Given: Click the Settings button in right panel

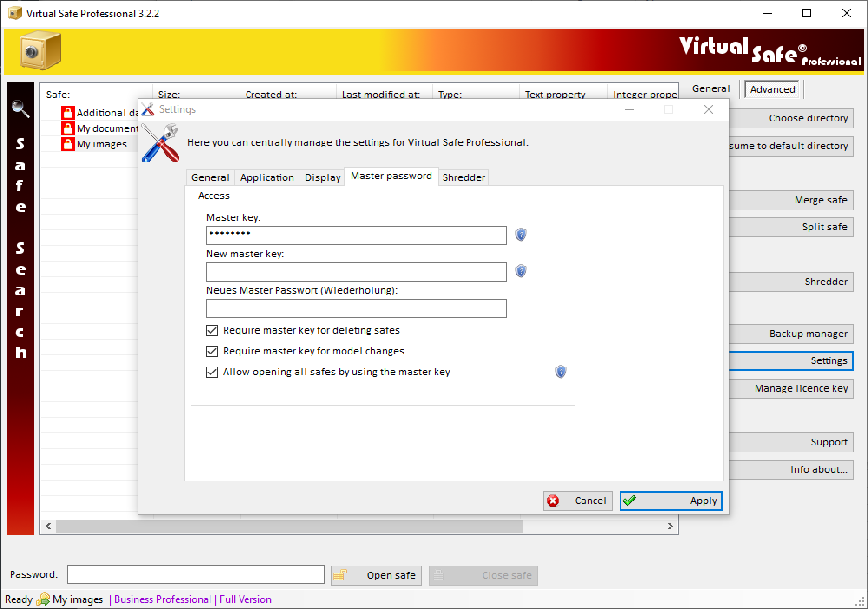Looking at the screenshot, I should click(x=791, y=360).
